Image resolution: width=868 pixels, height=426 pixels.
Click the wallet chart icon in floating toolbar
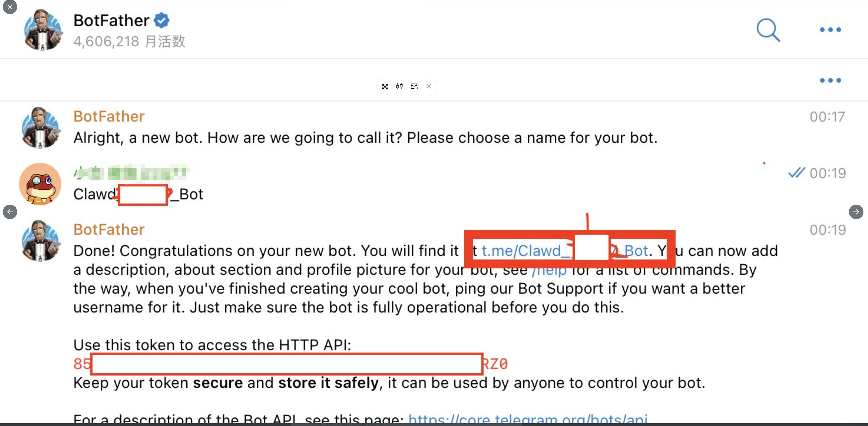(x=414, y=87)
